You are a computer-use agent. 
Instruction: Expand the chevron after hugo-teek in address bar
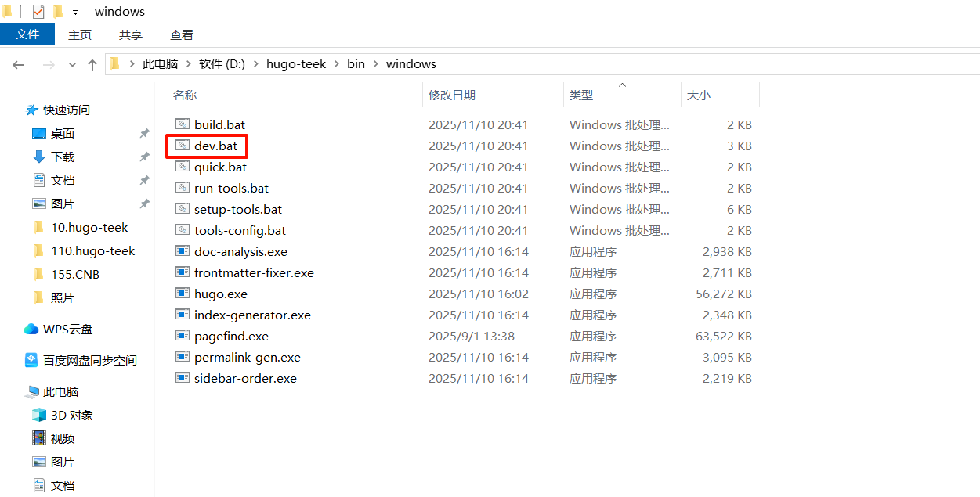[336, 64]
